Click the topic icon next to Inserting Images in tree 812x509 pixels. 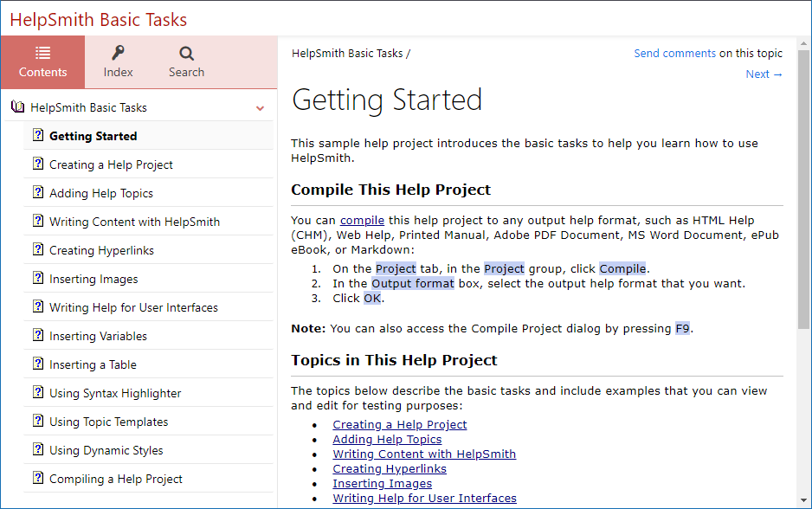click(x=38, y=278)
